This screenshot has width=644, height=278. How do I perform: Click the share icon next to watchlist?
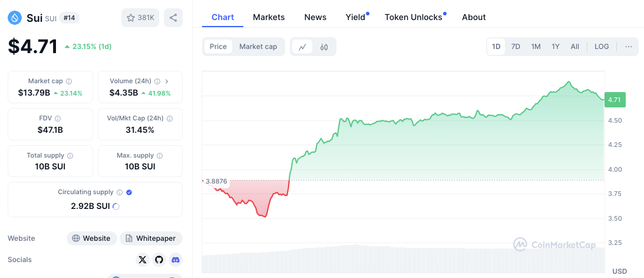point(173,18)
